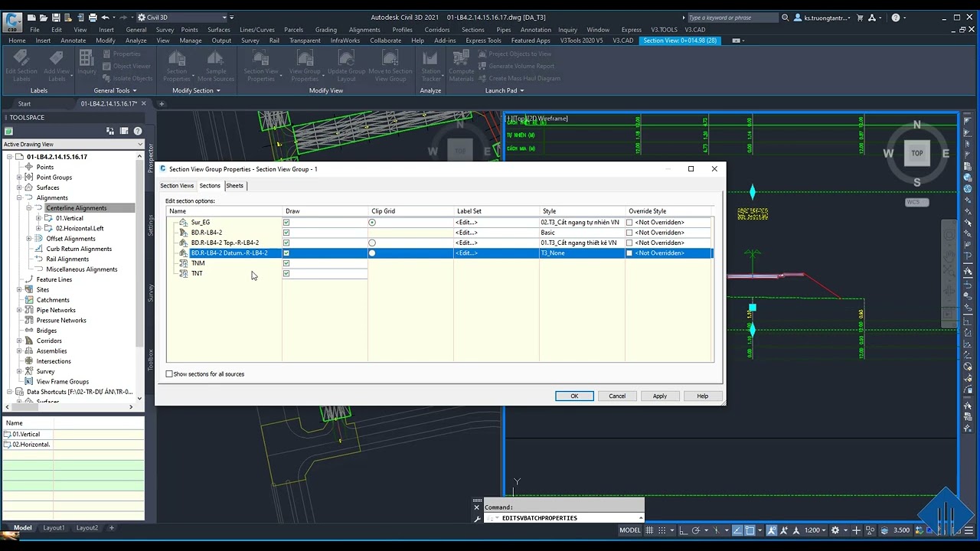980x551 pixels.
Task: Click the workspace switching gear icon in status bar
Action: [835, 530]
